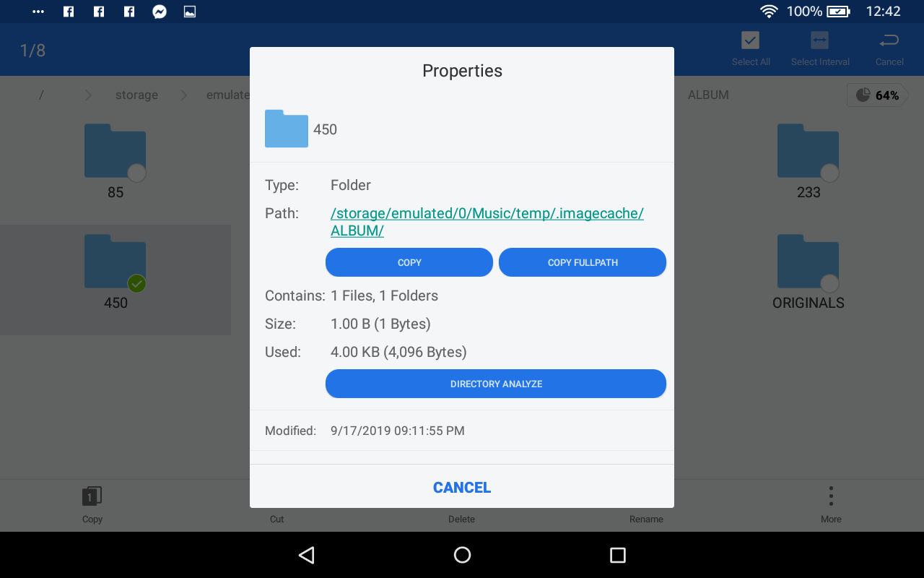Open the ALBUM folder path link
924x578 pixels.
[487, 222]
